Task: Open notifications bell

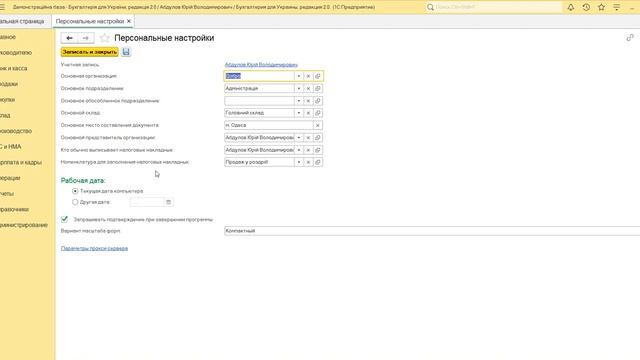Action: [x=571, y=7]
